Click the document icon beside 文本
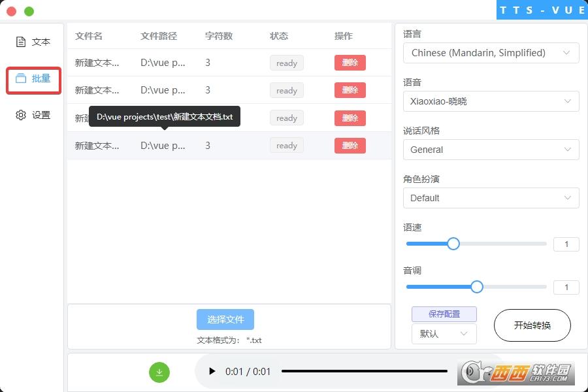Screen dimensions: 588x392 (x=21, y=42)
